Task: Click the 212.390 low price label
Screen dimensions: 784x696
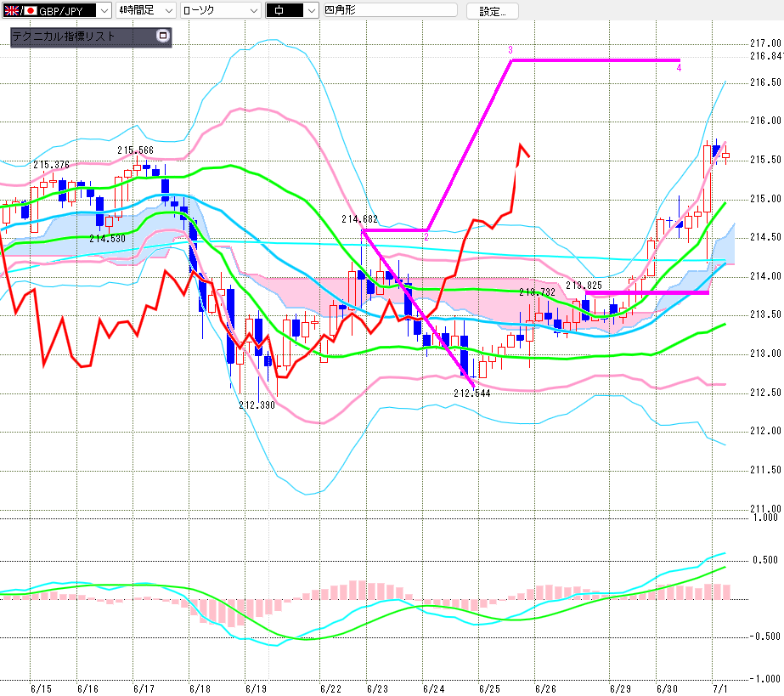Action: (257, 405)
